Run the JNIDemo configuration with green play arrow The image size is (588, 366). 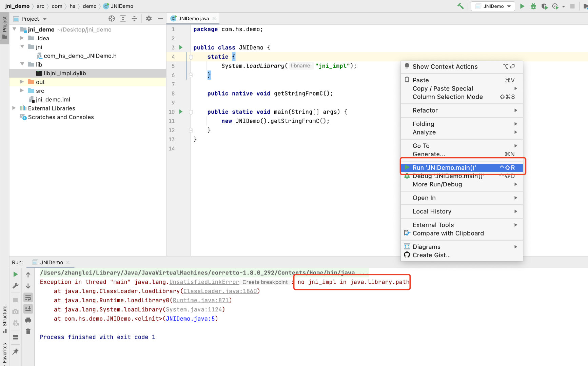click(x=522, y=6)
